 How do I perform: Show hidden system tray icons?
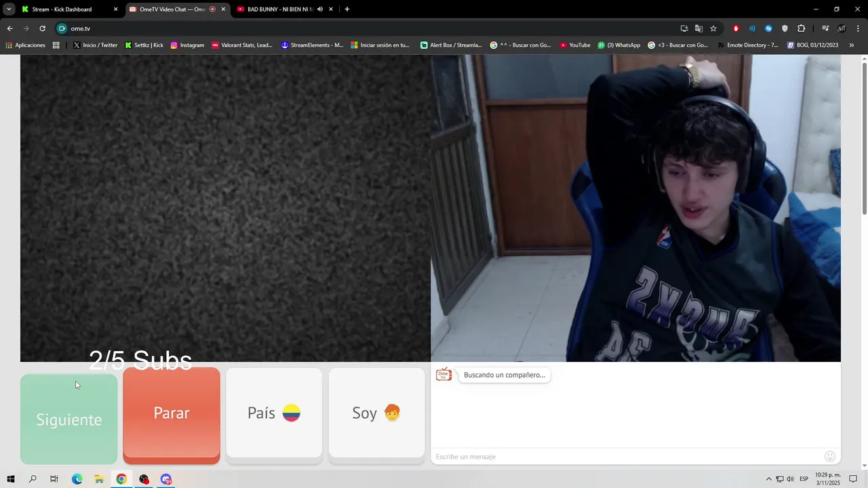768,479
